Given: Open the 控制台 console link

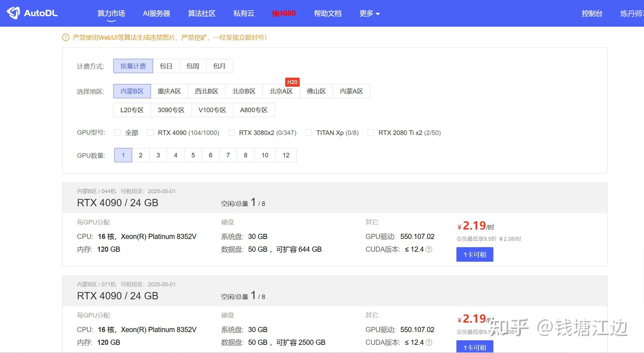Looking at the screenshot, I should click(592, 13).
